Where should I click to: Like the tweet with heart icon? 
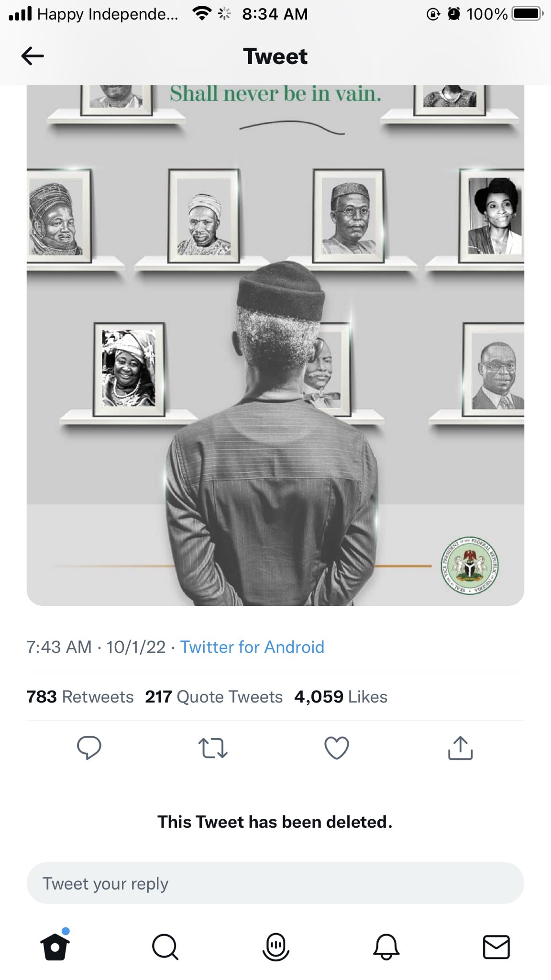337,748
